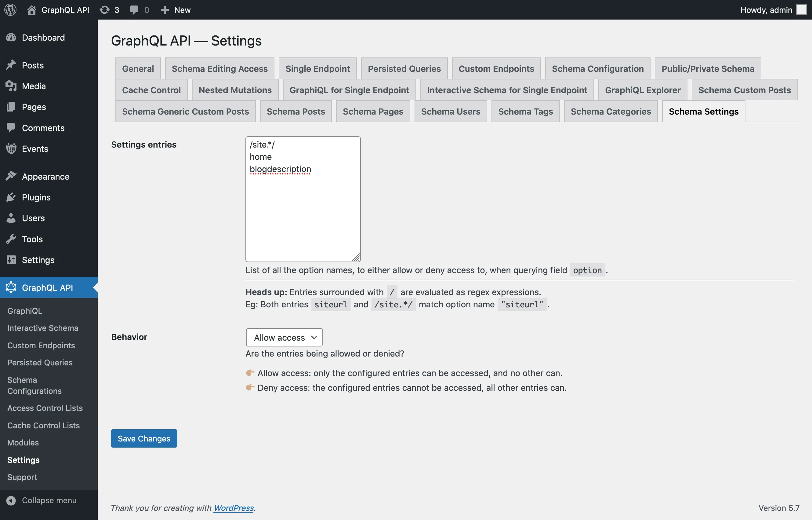The image size is (812, 520).
Task: Click the Appearance brush icon
Action: point(11,176)
